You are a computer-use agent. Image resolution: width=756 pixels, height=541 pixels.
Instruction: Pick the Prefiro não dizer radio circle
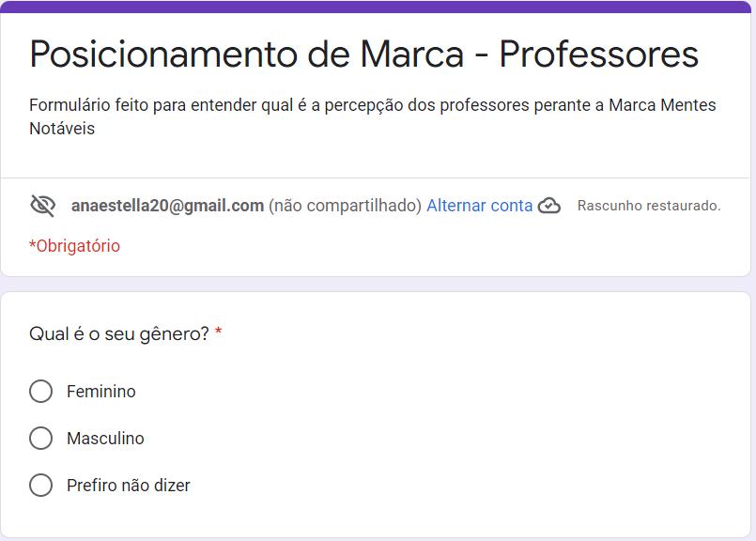pyautogui.click(x=40, y=486)
